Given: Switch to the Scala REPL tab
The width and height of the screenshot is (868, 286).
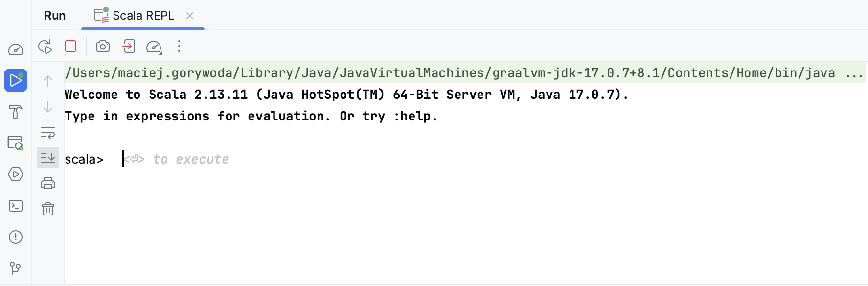Looking at the screenshot, I should [143, 15].
